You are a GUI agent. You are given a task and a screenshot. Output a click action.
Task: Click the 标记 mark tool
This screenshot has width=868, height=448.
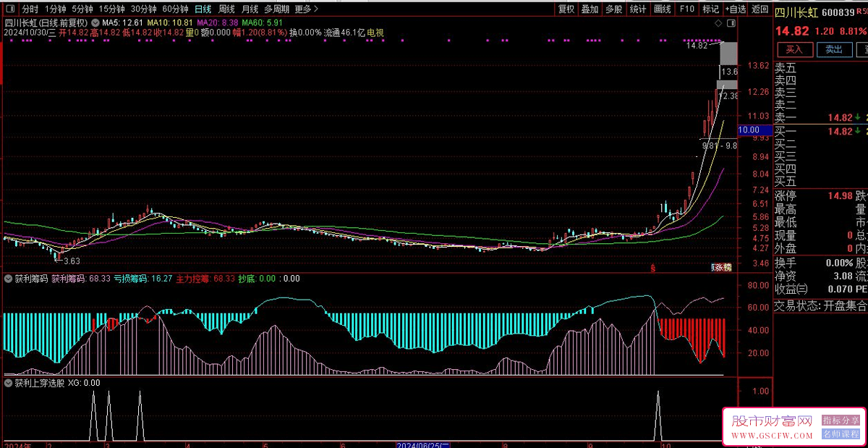[711, 9]
